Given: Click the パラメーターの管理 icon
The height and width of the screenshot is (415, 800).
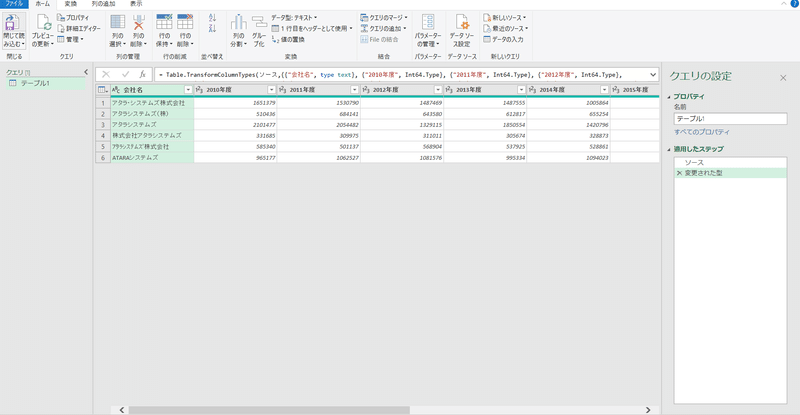Looking at the screenshot, I should coord(428,22).
